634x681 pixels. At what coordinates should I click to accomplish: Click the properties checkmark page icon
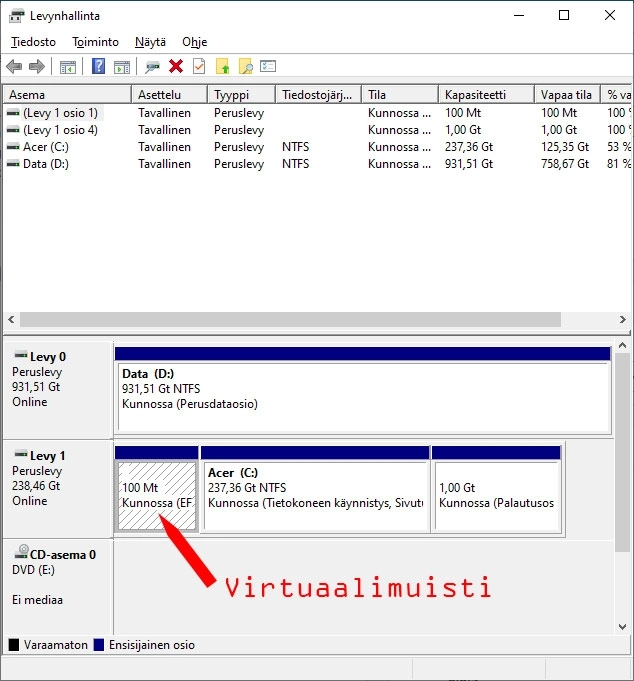coord(199,67)
